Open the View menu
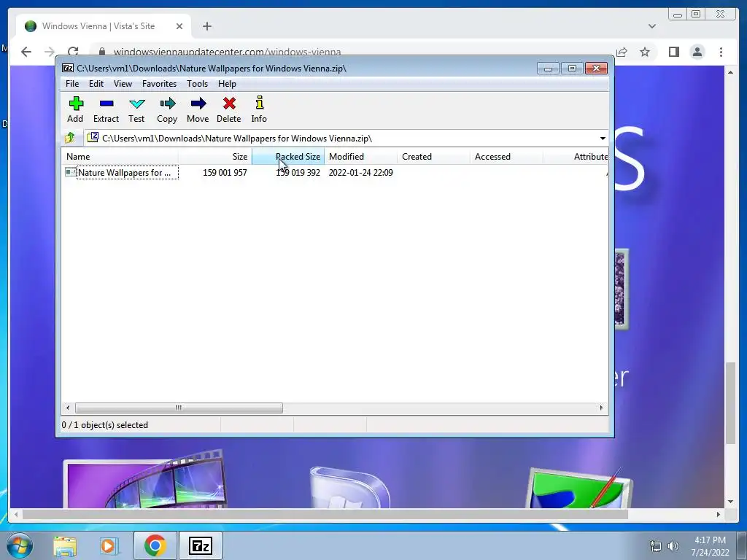This screenshot has height=560, width=747. coord(123,84)
